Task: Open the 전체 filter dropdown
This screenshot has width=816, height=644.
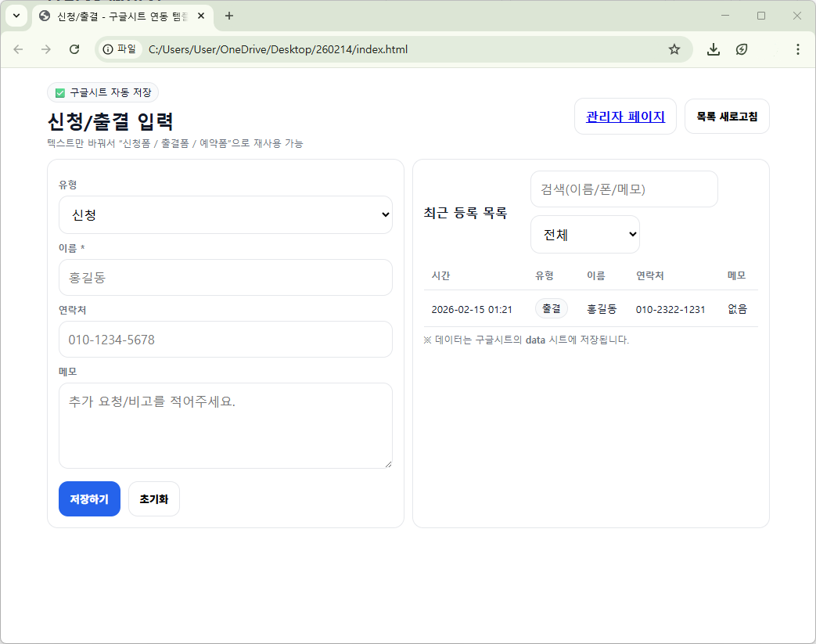Action: point(584,235)
